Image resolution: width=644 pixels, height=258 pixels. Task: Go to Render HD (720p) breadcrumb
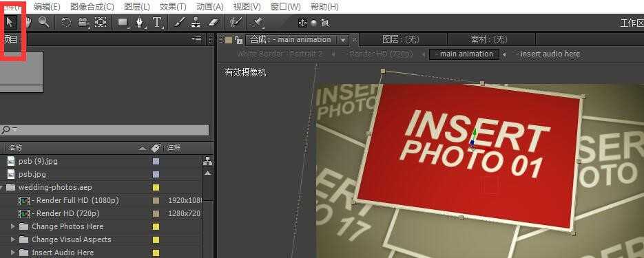point(379,54)
